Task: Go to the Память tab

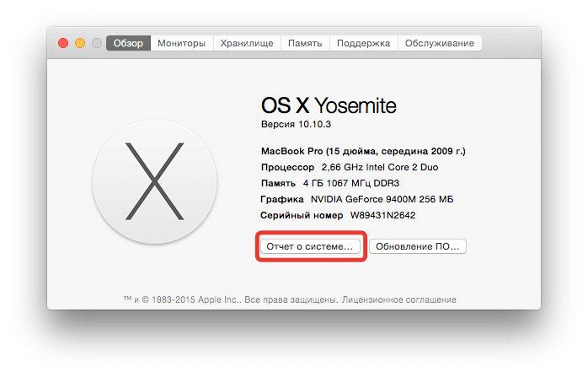Action: point(305,43)
